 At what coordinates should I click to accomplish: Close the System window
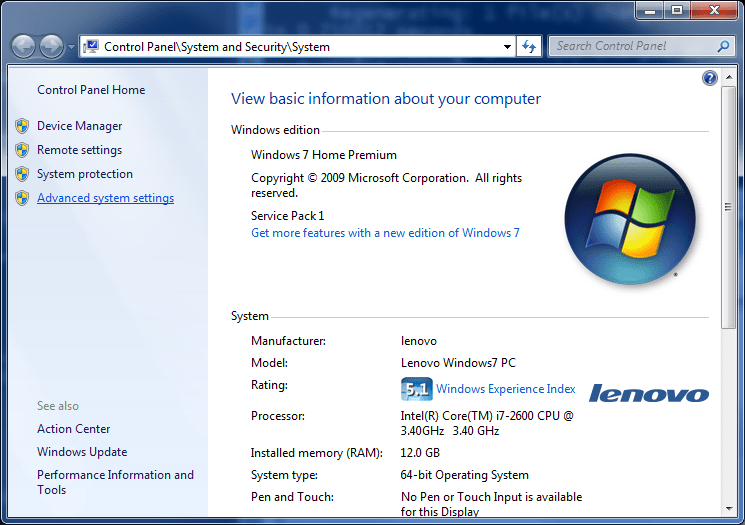point(714,10)
